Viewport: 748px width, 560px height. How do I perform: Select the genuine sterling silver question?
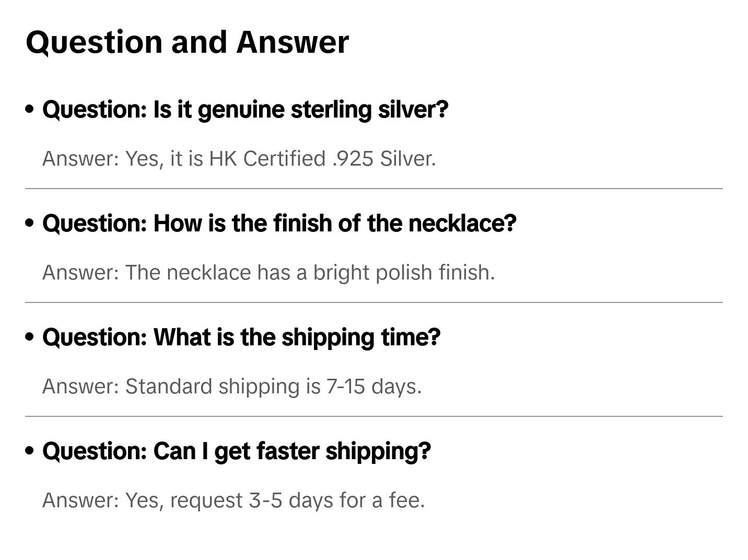coord(245,110)
